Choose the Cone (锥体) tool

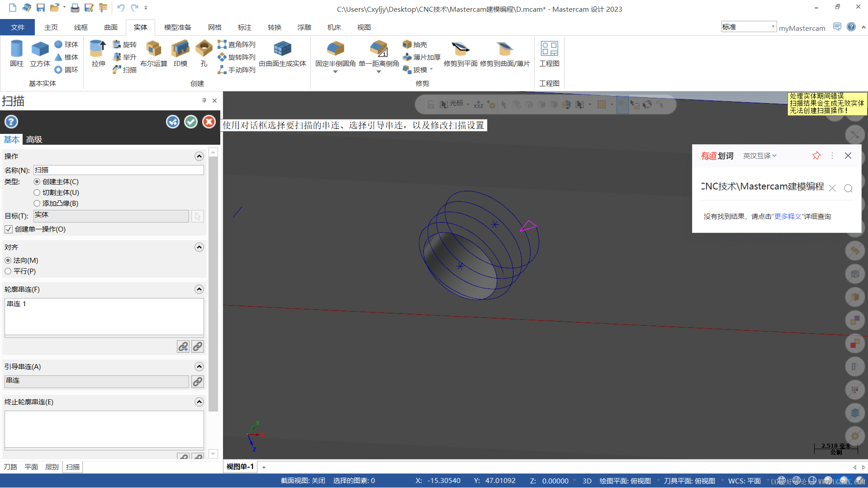(x=66, y=57)
